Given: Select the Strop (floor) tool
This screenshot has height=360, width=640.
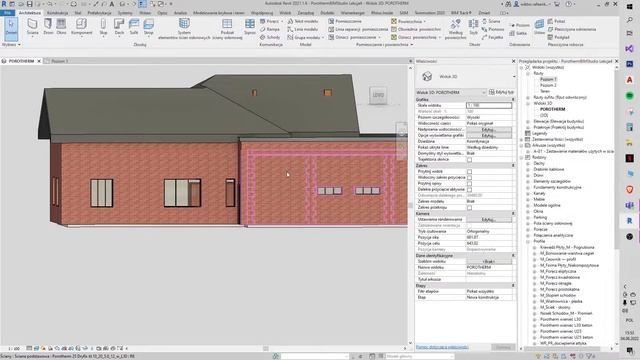Looking at the screenshot, I should pos(149,27).
